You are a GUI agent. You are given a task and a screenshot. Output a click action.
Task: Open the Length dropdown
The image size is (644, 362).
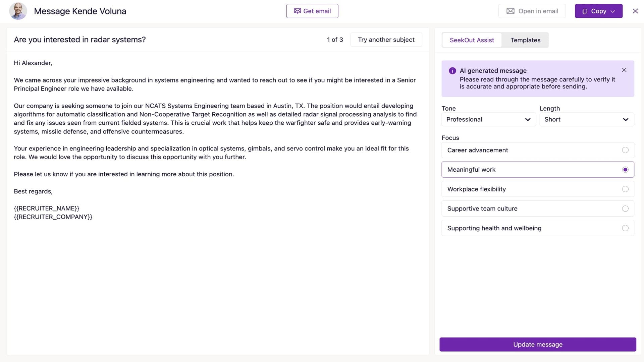(586, 119)
